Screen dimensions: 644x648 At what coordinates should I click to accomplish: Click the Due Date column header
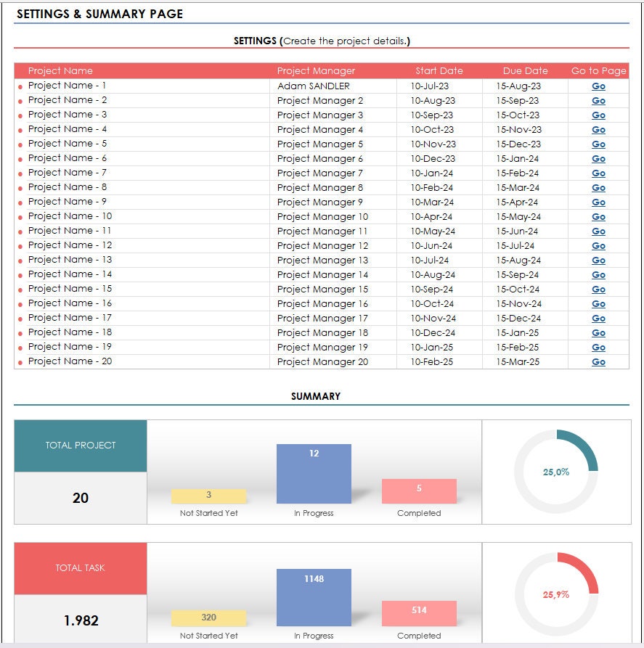point(525,70)
